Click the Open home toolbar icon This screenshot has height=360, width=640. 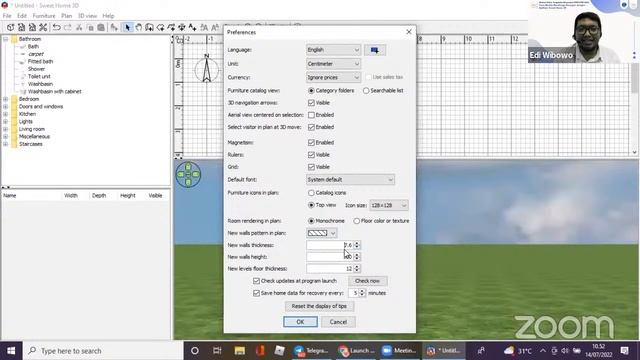(21, 27)
